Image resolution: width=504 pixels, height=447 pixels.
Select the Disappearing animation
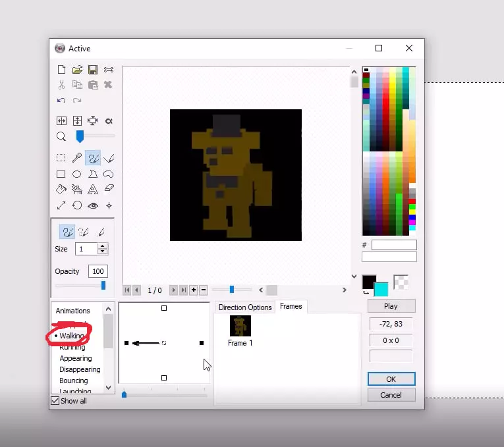(x=80, y=369)
